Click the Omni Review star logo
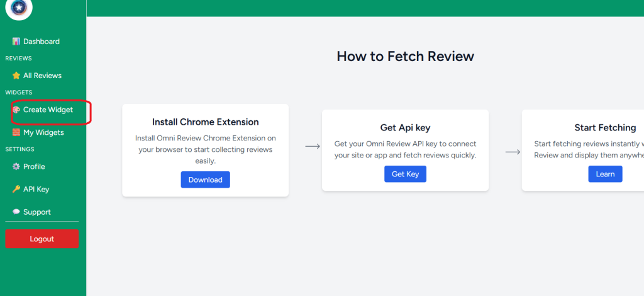 pyautogui.click(x=18, y=7)
